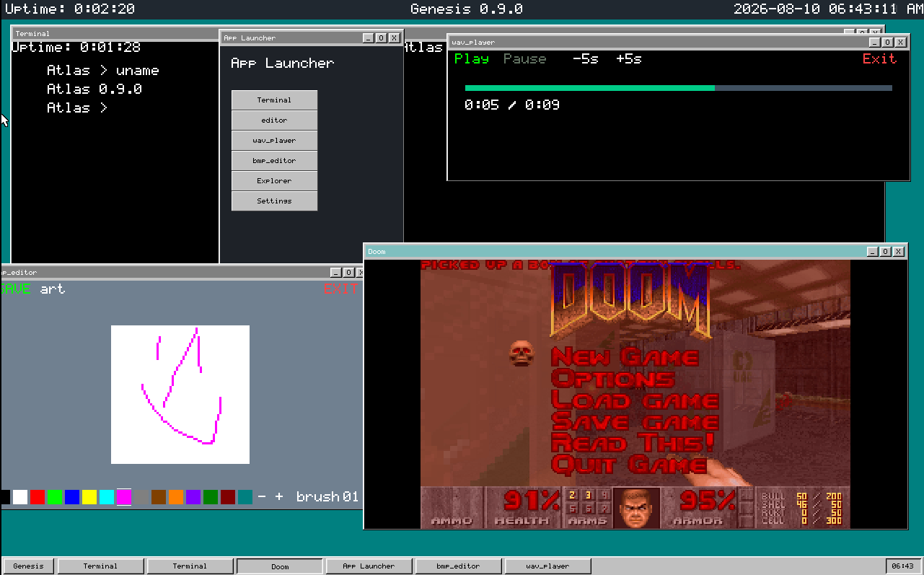Choose the dark green color swatch
924x575 pixels.
(211, 497)
